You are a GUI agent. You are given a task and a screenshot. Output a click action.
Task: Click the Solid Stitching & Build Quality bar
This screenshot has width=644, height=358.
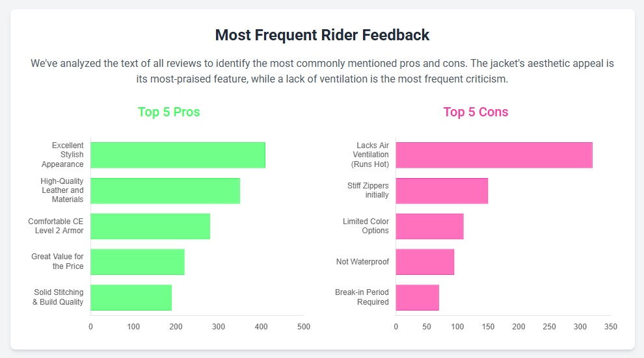(x=131, y=297)
